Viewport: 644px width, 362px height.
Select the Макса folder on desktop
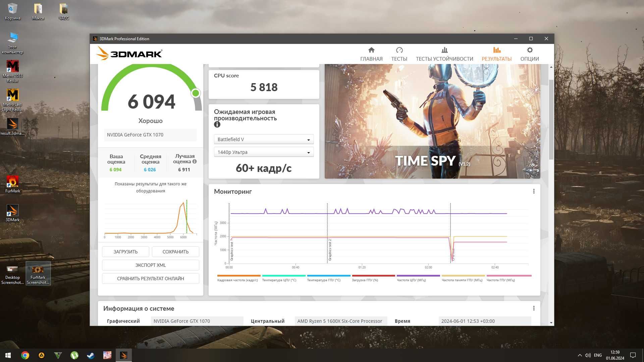[38, 11]
